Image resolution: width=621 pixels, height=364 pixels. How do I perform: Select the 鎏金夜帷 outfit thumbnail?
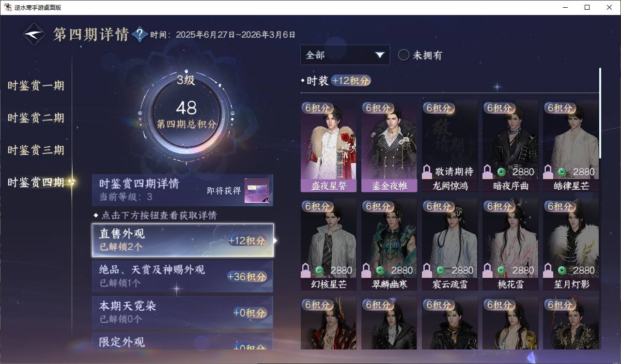coord(389,146)
